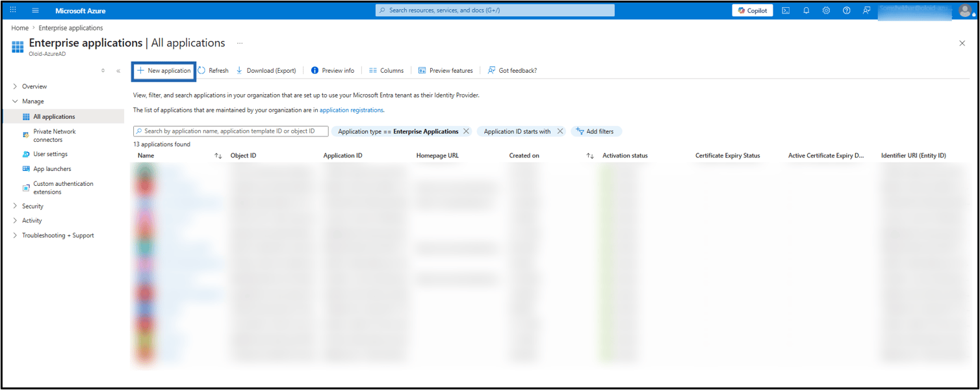Open Custom authentication extensions
Screen dimensions: 980x390
[x=63, y=188]
